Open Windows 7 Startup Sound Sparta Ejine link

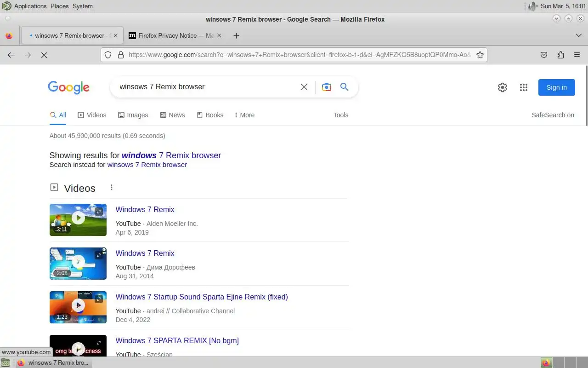pos(202,297)
